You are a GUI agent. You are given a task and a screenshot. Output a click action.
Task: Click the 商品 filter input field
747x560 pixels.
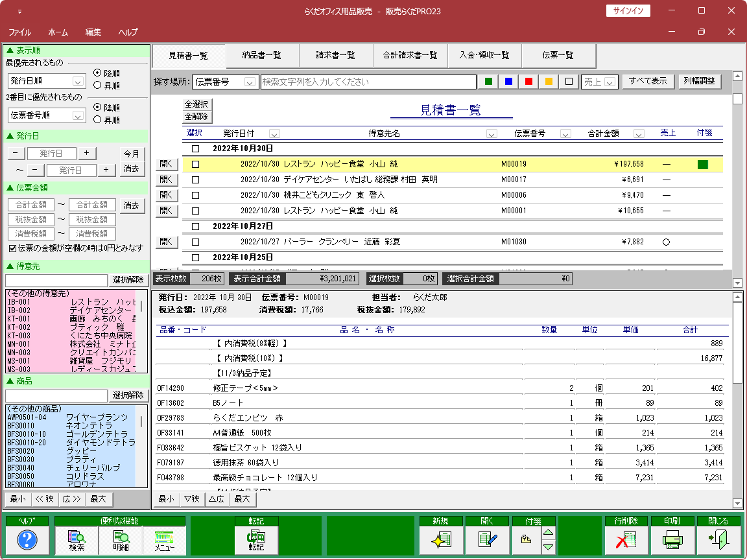point(56,396)
